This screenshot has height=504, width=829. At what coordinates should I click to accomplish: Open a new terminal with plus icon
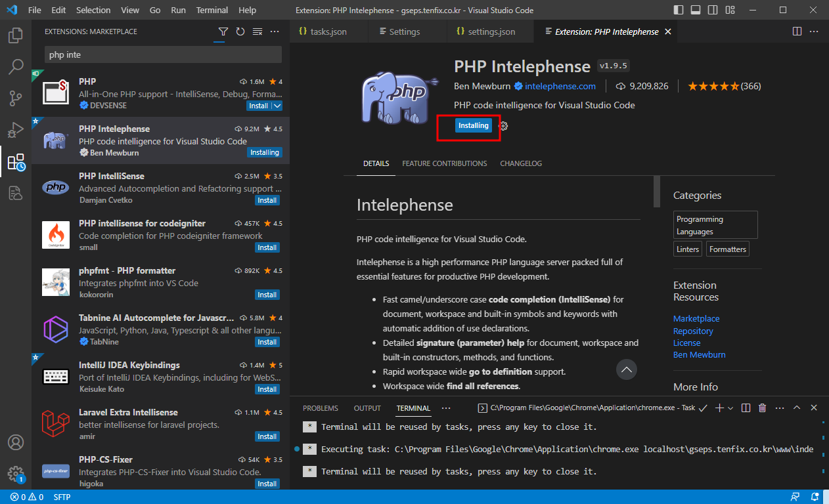point(719,408)
